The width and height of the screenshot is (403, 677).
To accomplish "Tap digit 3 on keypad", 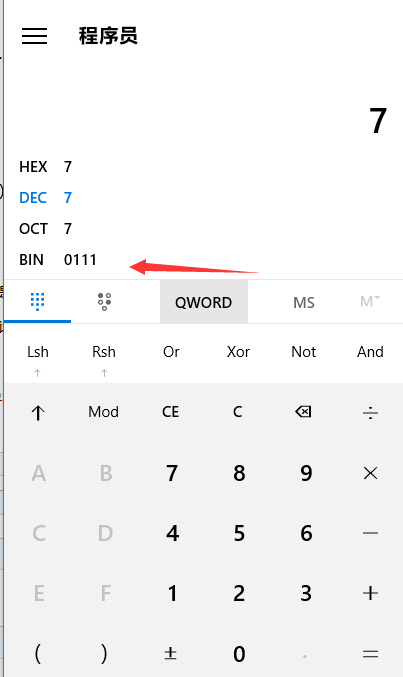I will (306, 593).
